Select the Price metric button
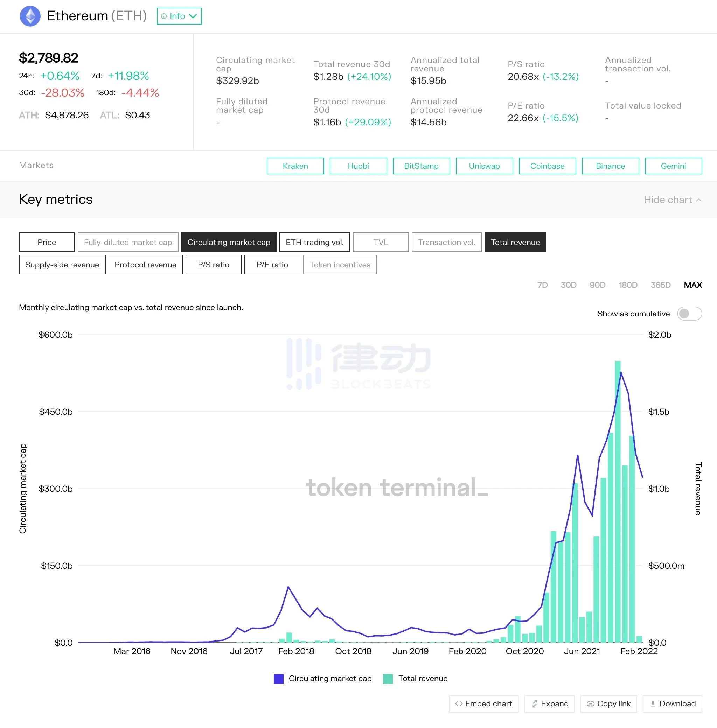717x728 pixels. pos(46,242)
